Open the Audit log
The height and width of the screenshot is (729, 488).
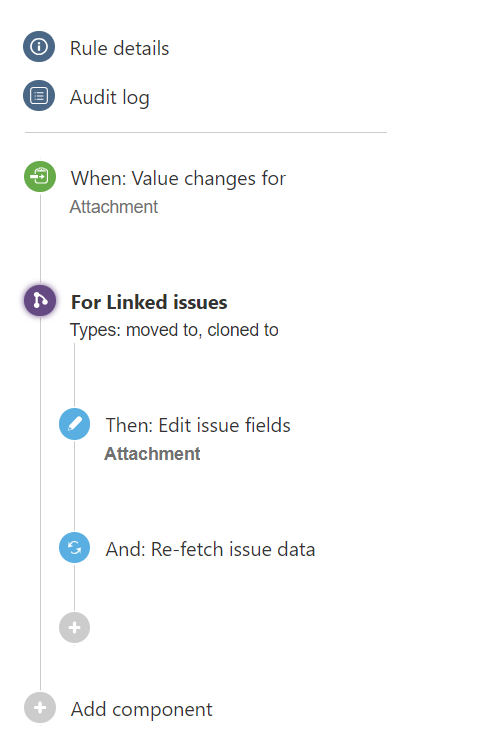[x=110, y=98]
